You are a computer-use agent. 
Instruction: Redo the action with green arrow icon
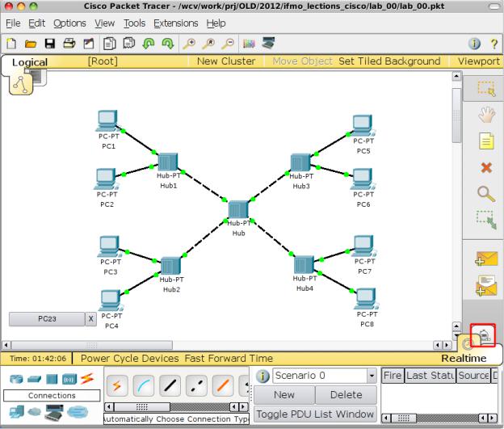point(168,44)
